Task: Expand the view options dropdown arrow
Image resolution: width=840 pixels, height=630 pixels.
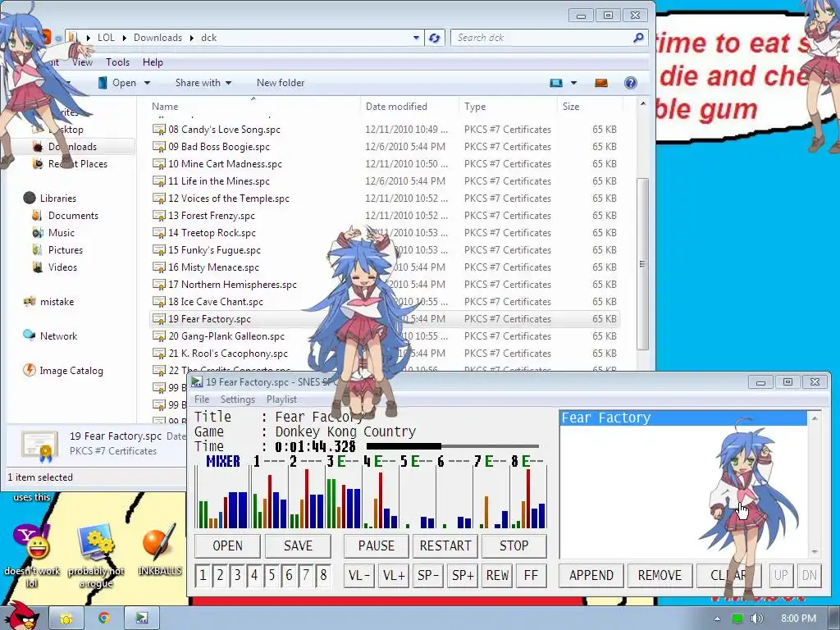Action: click(x=573, y=83)
